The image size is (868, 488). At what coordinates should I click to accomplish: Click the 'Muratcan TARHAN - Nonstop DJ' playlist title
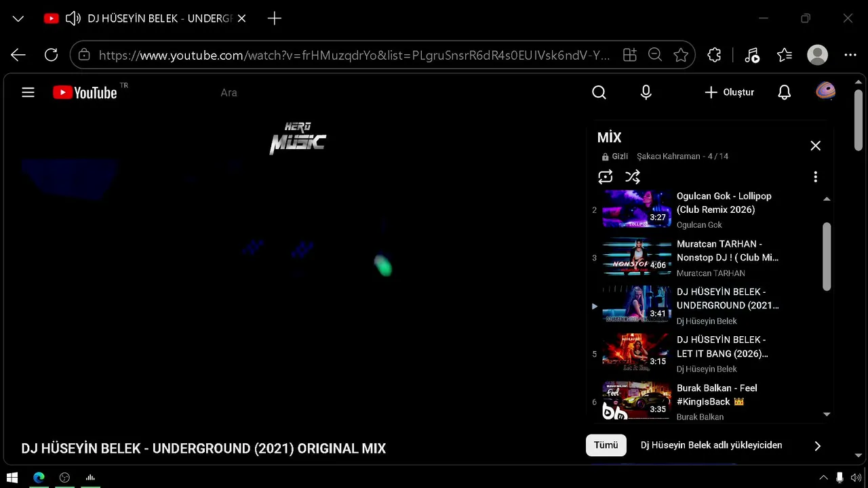coord(728,251)
